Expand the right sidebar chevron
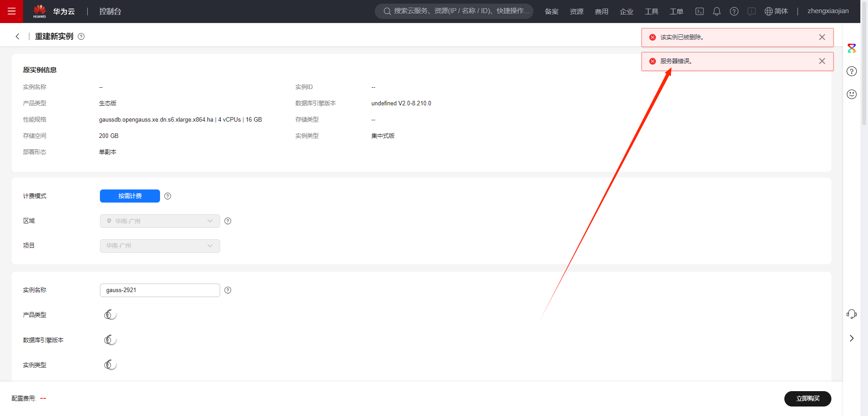The height and width of the screenshot is (416, 868). click(852, 338)
